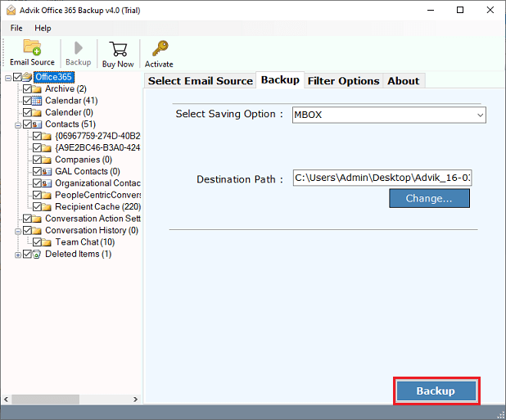Open the About tab
The height and width of the screenshot is (420, 506).
[x=404, y=81]
